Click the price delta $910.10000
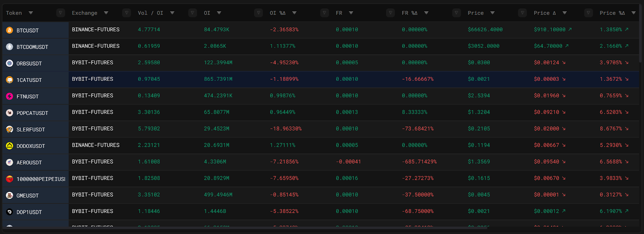 550,30
